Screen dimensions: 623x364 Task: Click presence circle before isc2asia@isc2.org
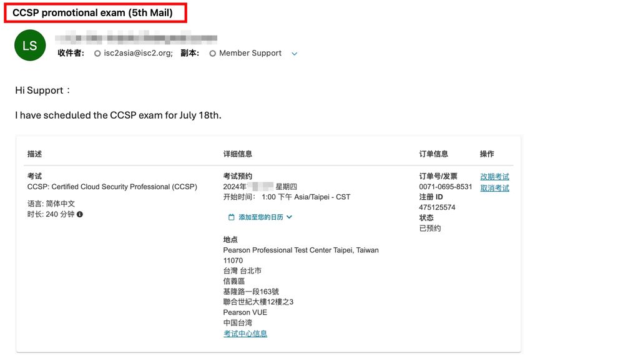pyautogui.click(x=97, y=54)
